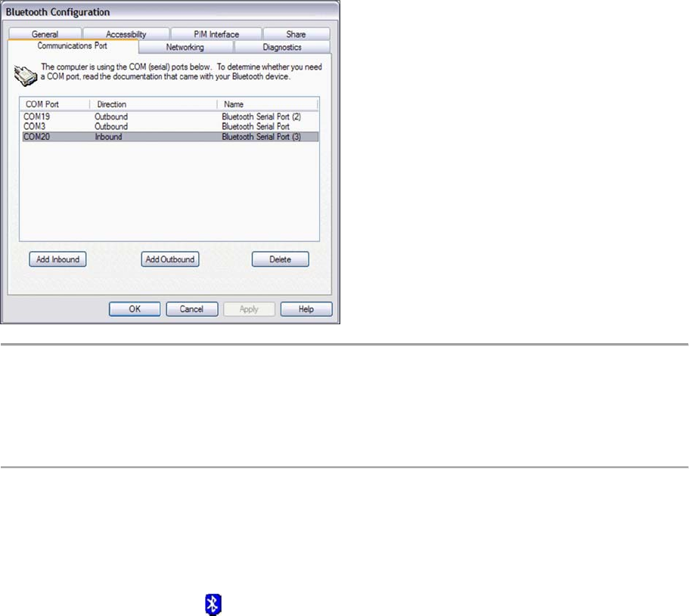Image resolution: width=689 pixels, height=616 pixels.
Task: Switch to the Share tab
Action: 296,34
